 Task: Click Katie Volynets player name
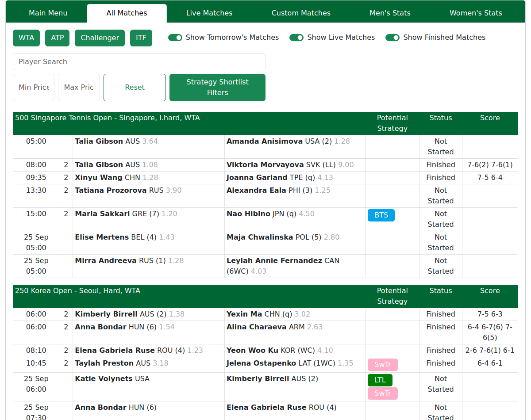104,379
